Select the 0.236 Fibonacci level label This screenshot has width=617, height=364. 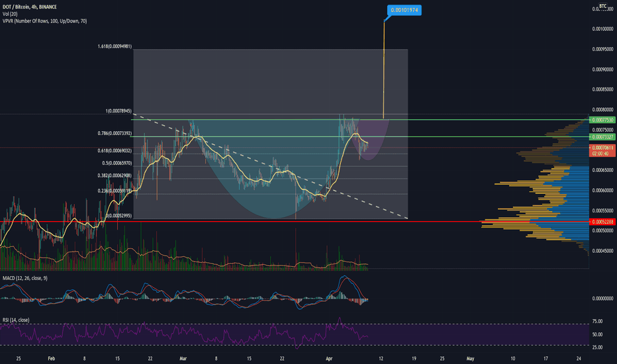[115, 191]
